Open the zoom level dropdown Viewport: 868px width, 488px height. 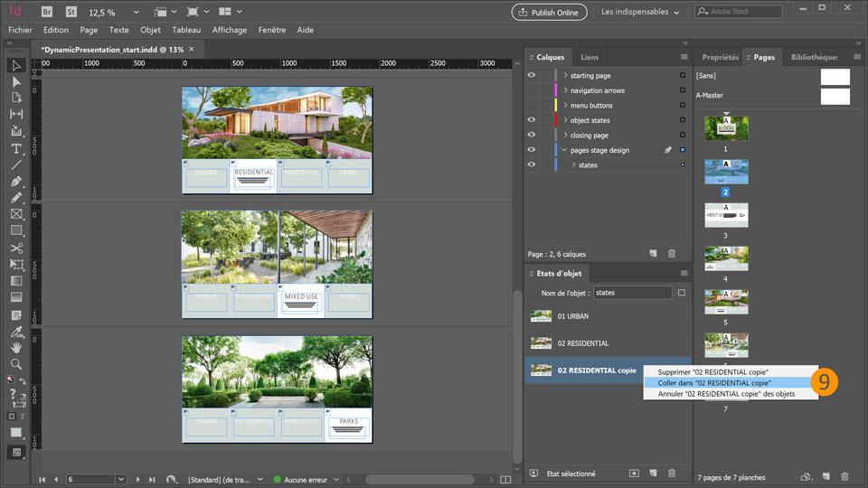136,12
